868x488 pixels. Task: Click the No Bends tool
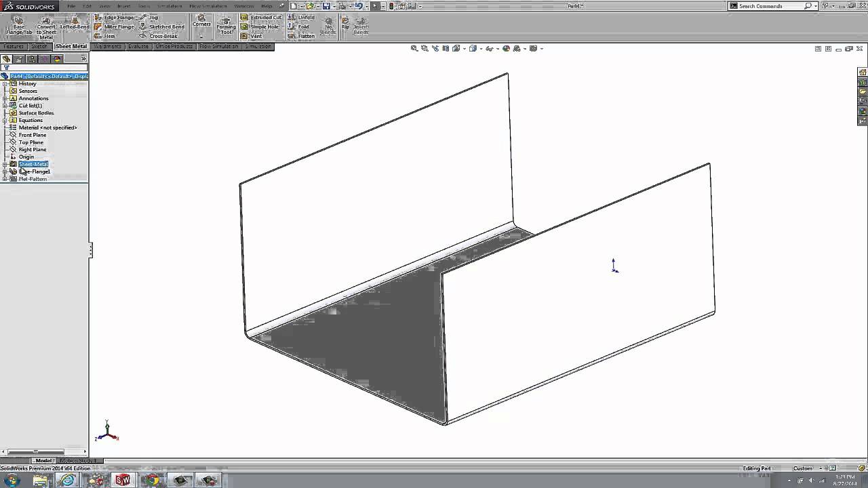328,26
